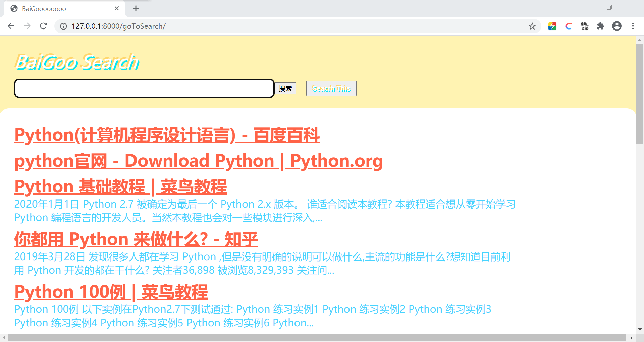Open a new browser tab
This screenshot has height=342, width=644.
(136, 8)
